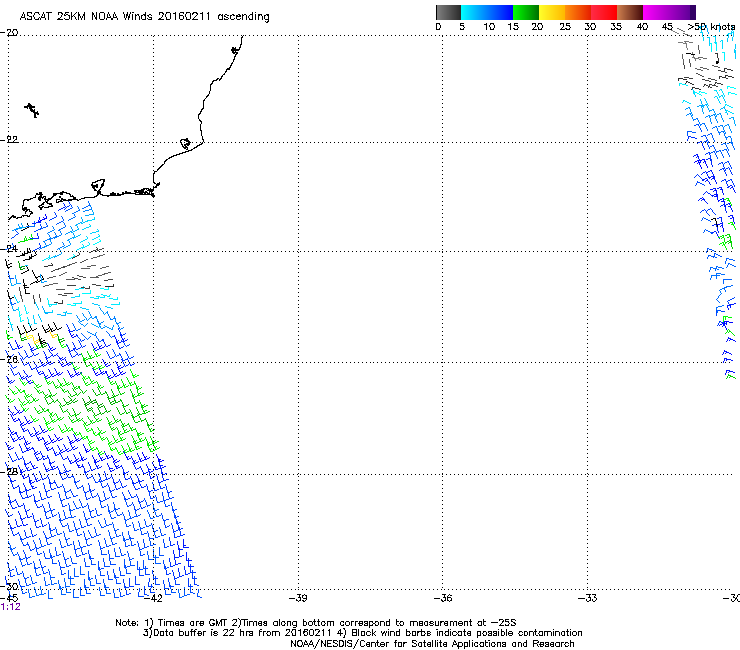740x650 pixels.
Task: Click the legend number 25
Action: pos(565,27)
